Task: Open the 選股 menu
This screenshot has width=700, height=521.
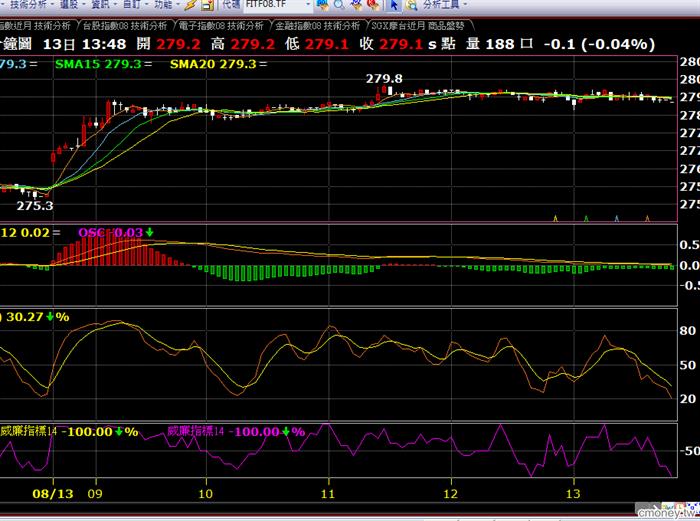Action: [72, 5]
